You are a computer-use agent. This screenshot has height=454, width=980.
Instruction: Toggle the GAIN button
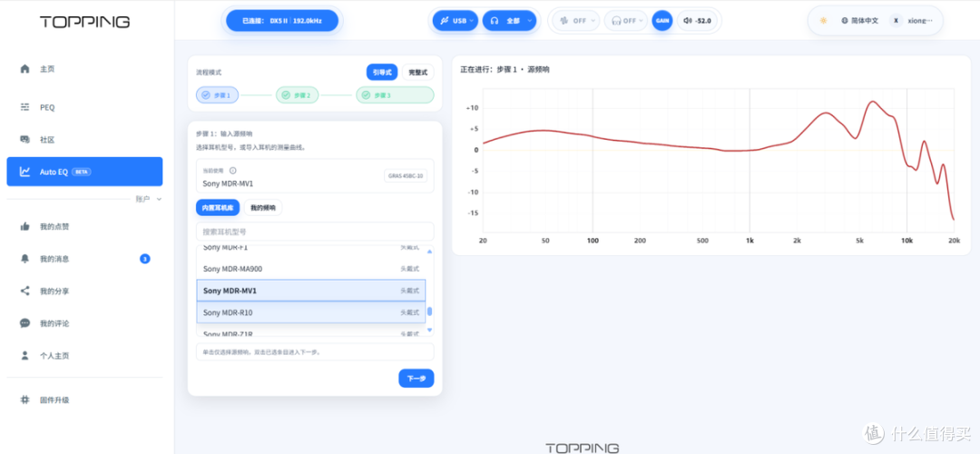(x=662, y=21)
